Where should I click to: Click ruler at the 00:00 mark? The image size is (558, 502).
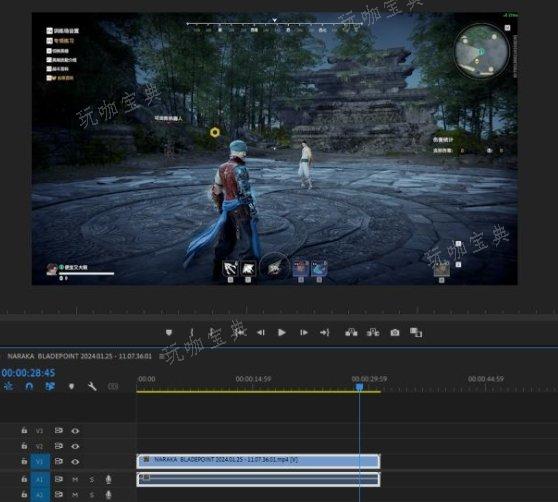click(146, 379)
